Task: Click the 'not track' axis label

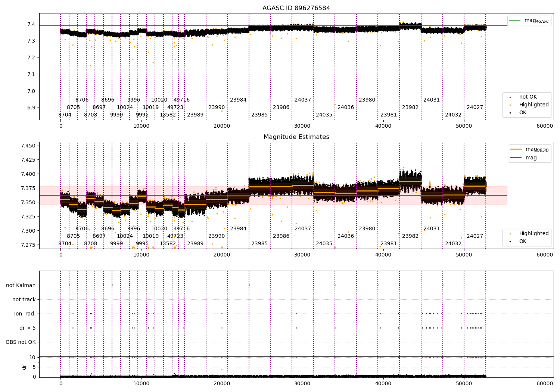Action: click(x=24, y=299)
